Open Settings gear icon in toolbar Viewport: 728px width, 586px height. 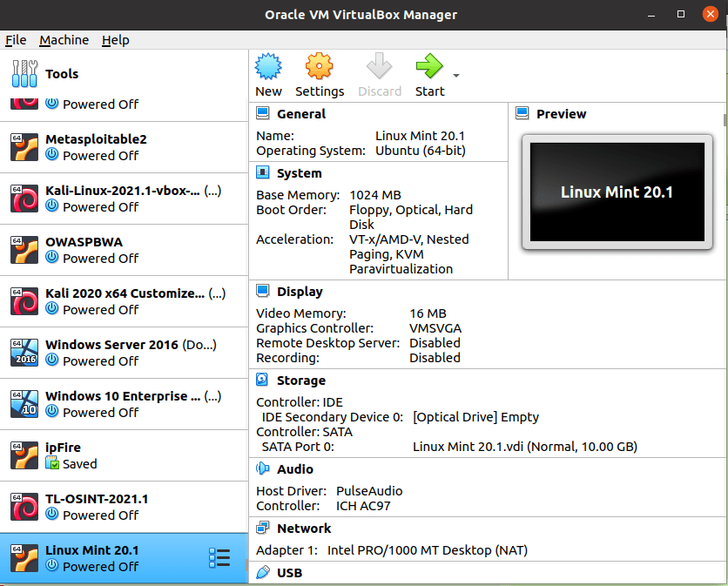320,67
